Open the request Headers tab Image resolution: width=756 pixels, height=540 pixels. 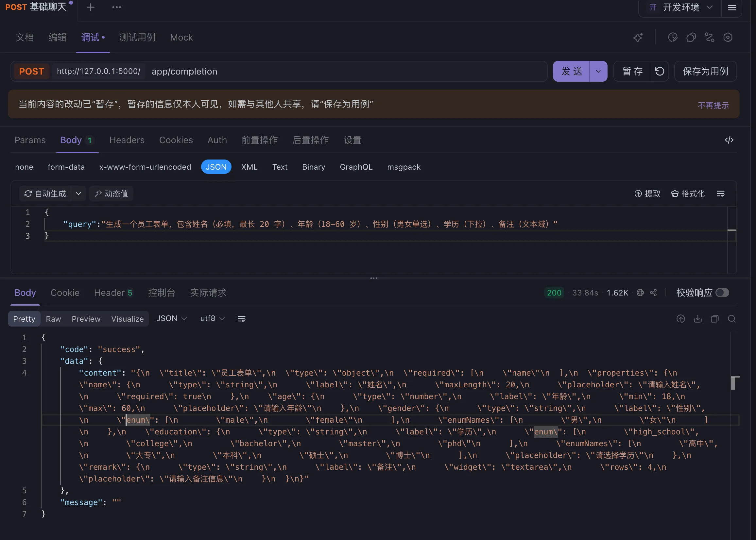[x=127, y=140]
